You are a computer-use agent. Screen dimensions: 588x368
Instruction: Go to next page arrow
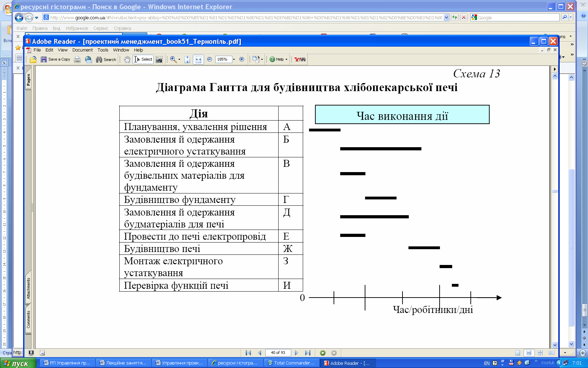coord(297,353)
